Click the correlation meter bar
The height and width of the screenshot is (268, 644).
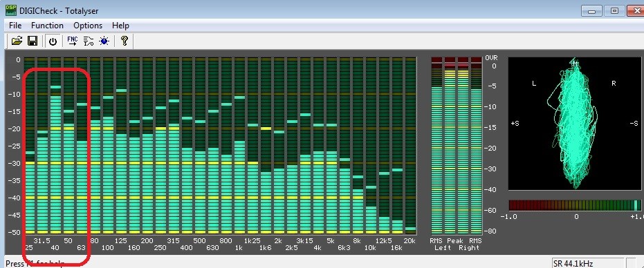coord(575,205)
